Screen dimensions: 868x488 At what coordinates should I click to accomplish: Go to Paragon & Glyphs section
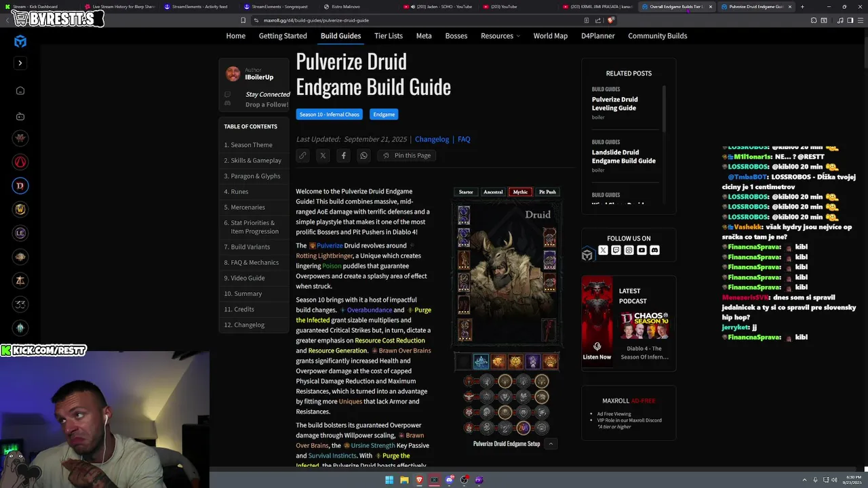coord(252,176)
